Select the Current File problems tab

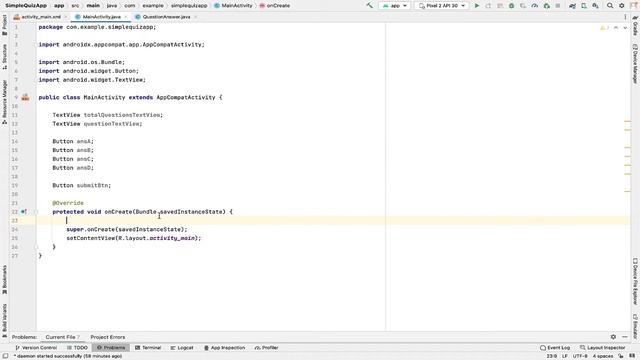coord(62,337)
